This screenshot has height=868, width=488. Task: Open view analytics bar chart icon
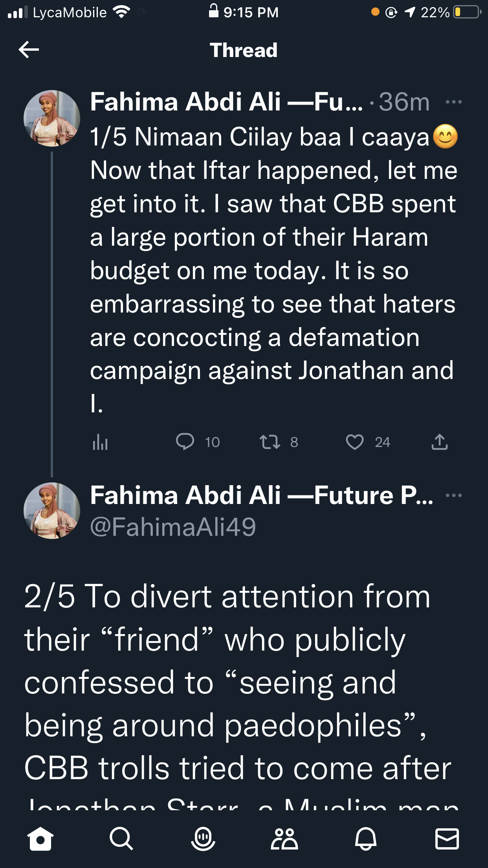(x=100, y=442)
